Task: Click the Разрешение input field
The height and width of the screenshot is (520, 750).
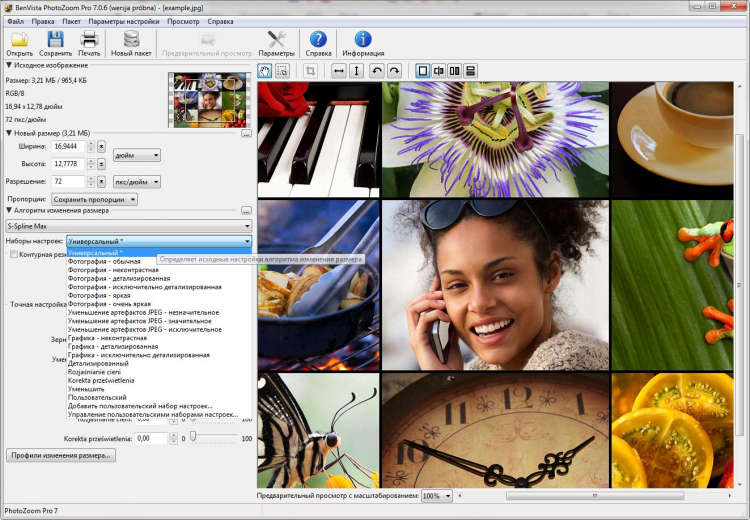Action: pyautogui.click(x=68, y=182)
